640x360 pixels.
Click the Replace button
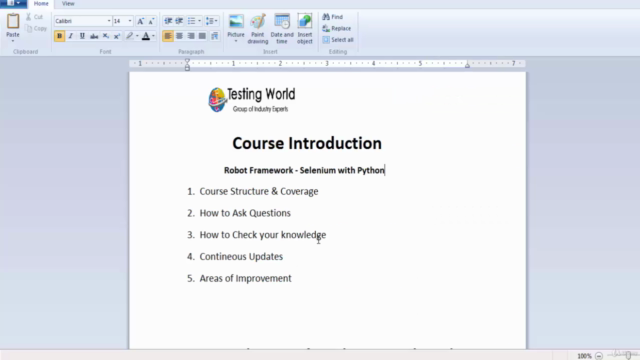tap(337, 28)
